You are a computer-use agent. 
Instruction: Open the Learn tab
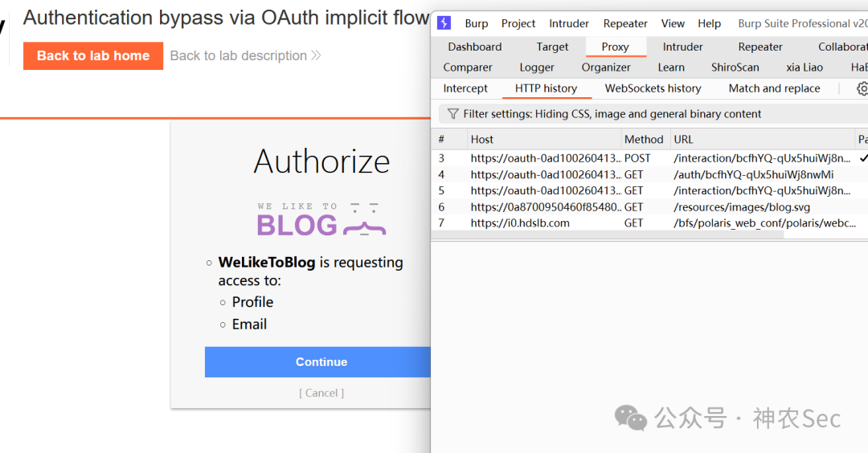tap(671, 67)
